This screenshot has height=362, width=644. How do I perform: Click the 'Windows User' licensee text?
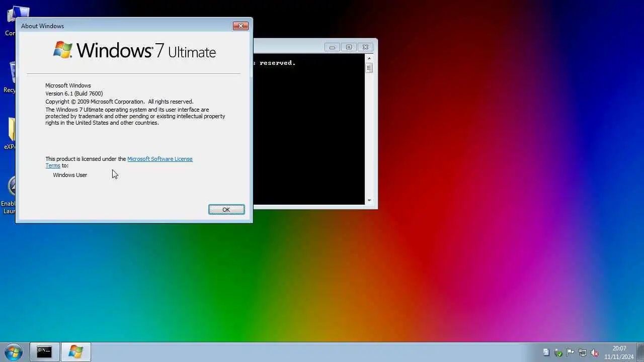point(70,175)
